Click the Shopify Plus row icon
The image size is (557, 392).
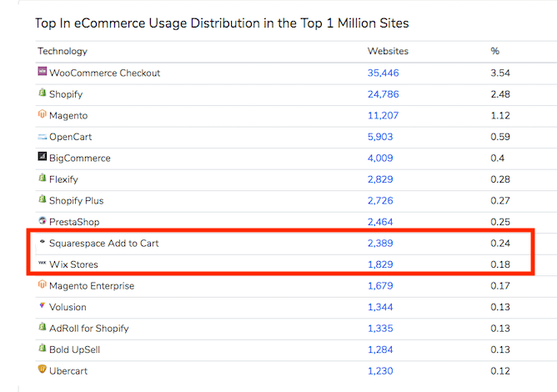(x=43, y=199)
